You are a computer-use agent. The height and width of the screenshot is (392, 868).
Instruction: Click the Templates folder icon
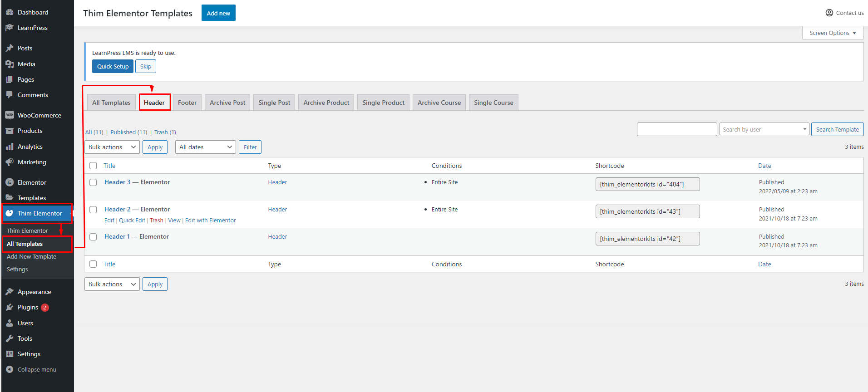point(10,198)
